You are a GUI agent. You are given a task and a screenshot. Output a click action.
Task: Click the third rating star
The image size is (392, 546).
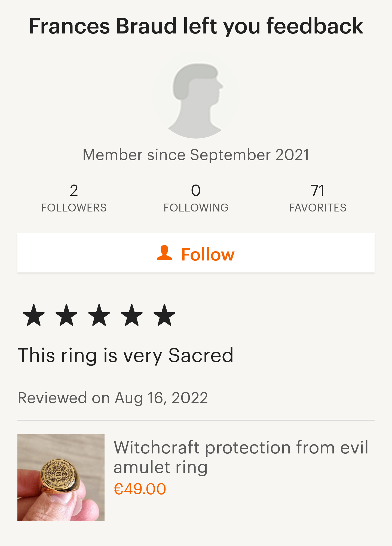point(99,315)
